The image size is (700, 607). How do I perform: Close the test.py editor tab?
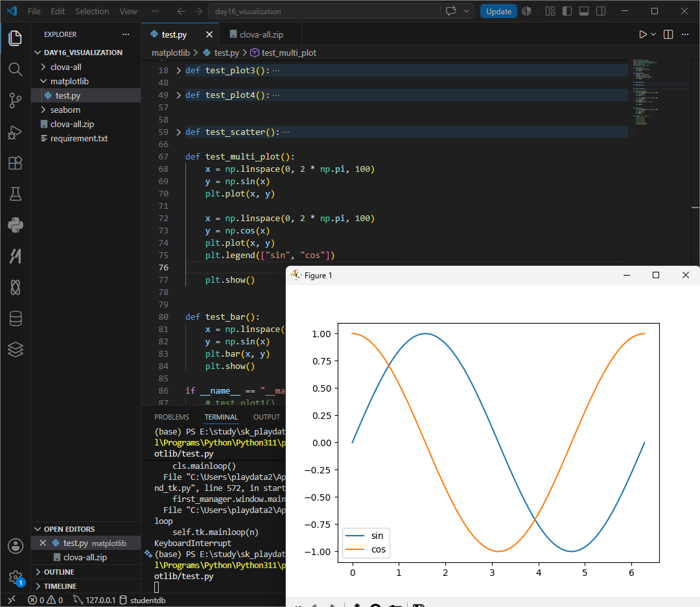point(209,34)
